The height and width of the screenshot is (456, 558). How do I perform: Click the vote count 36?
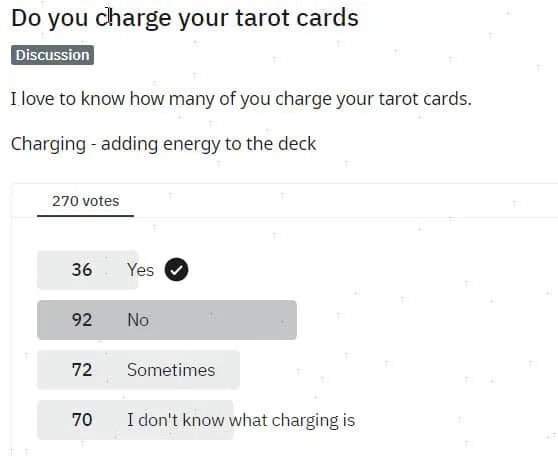tap(82, 269)
